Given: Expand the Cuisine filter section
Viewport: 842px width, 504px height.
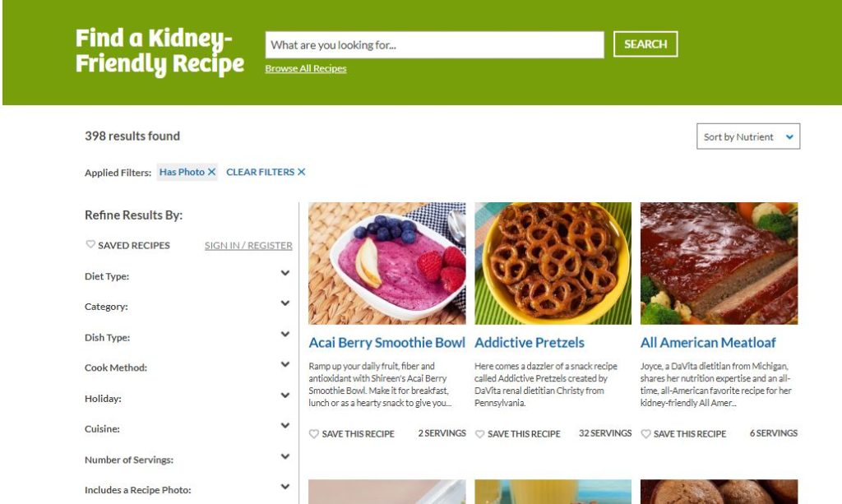Looking at the screenshot, I should click(x=285, y=426).
